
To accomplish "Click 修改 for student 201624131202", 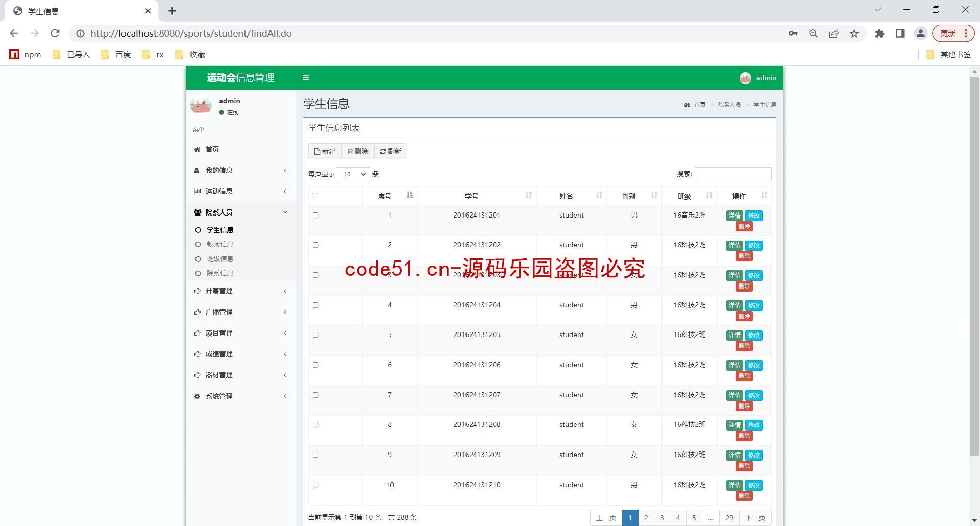I will coord(754,245).
